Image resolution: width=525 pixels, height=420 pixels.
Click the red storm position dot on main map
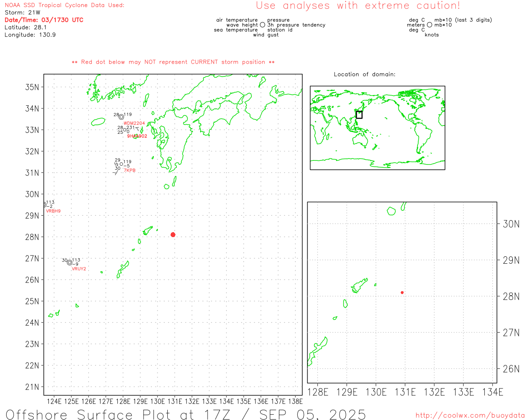pyautogui.click(x=173, y=235)
